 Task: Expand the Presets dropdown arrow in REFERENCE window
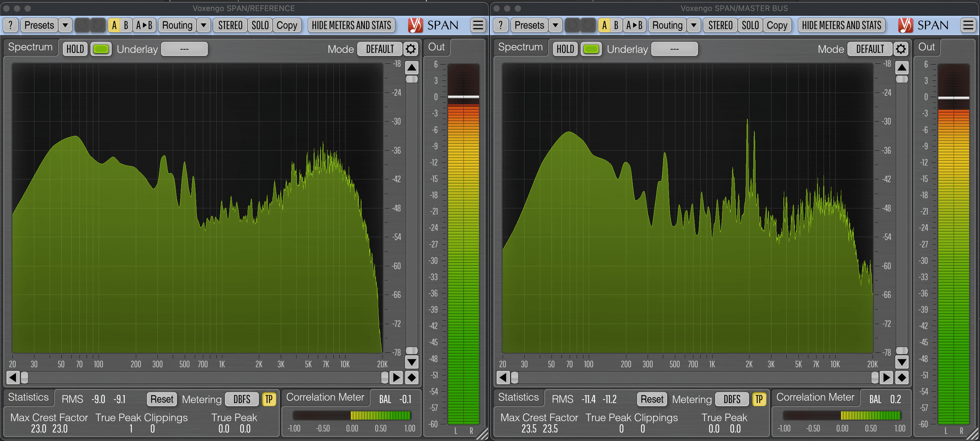(x=65, y=26)
